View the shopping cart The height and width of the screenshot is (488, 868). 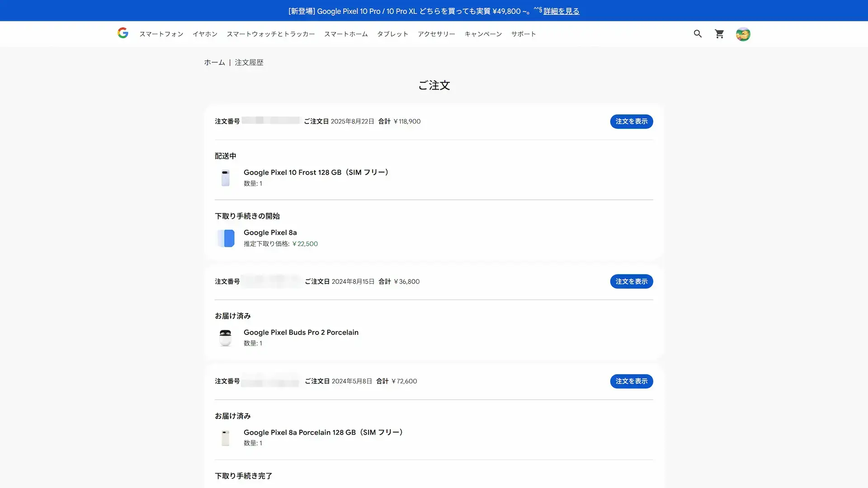click(x=719, y=33)
